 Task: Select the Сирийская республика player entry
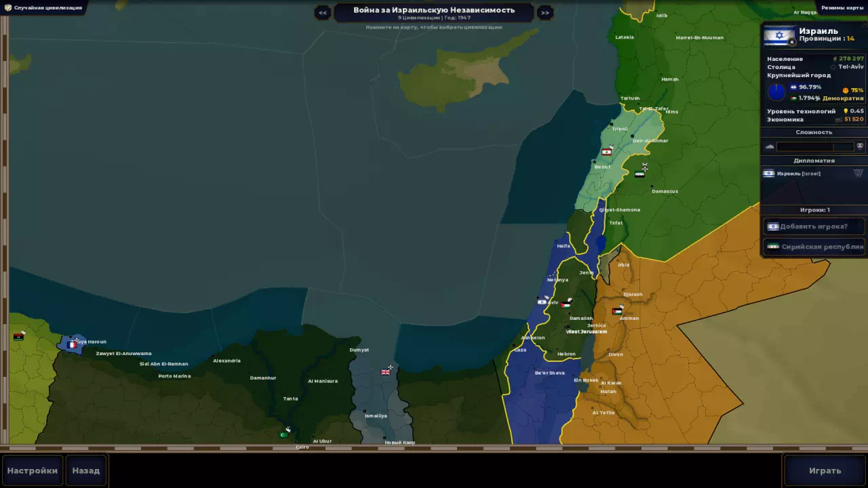(814, 247)
